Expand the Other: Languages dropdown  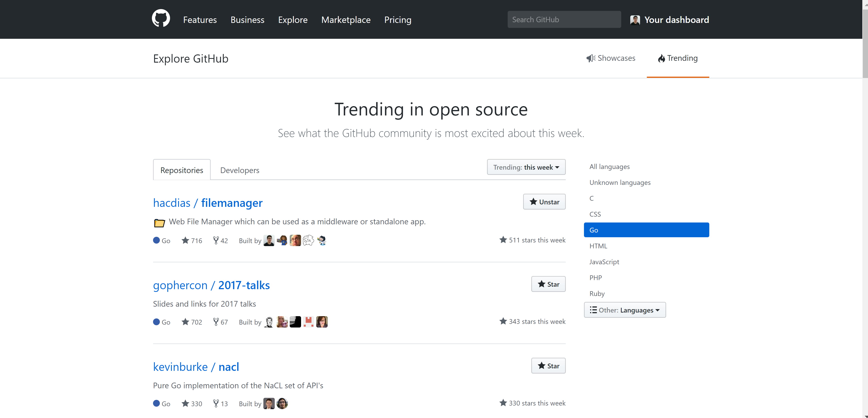pos(625,310)
